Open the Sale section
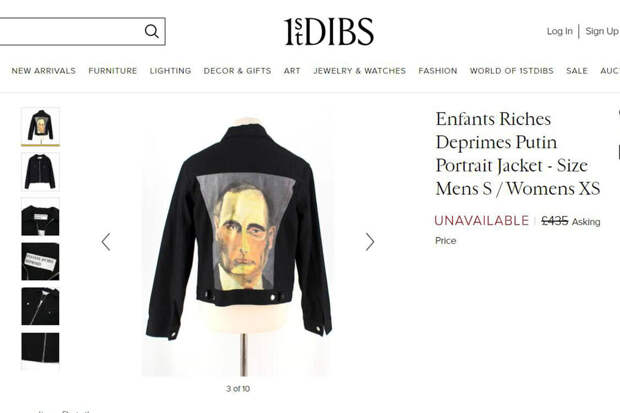 coord(577,71)
